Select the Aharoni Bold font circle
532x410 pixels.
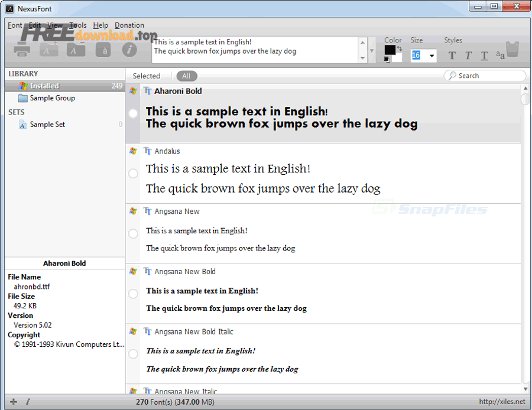133,113
